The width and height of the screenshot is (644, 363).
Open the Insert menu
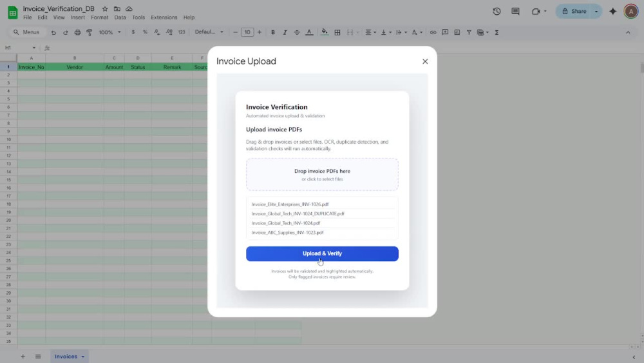[x=78, y=17]
